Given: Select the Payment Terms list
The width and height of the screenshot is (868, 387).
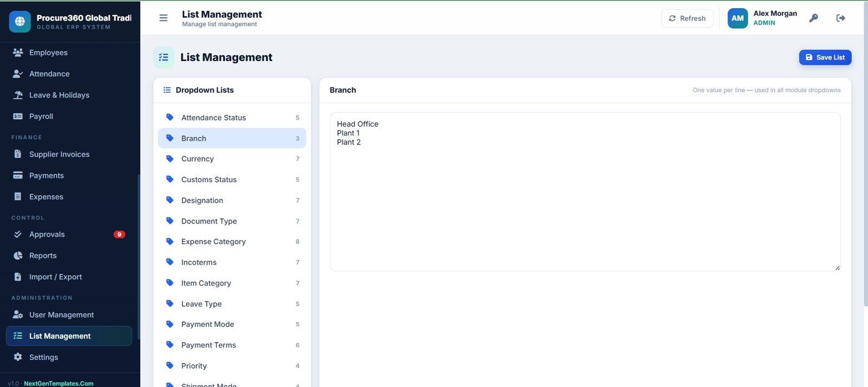Looking at the screenshot, I should (x=232, y=345).
